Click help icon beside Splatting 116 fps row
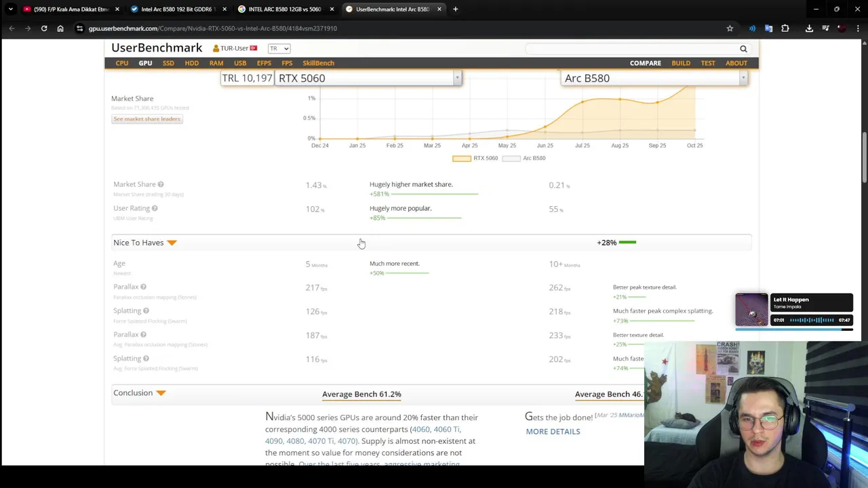Image resolution: width=868 pixels, height=488 pixels. (146, 358)
